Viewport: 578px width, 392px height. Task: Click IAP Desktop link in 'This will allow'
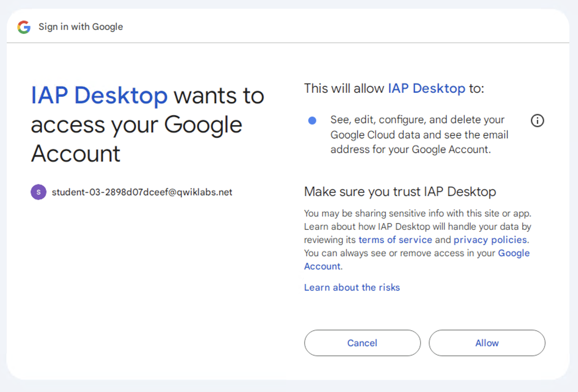pyautogui.click(x=427, y=88)
